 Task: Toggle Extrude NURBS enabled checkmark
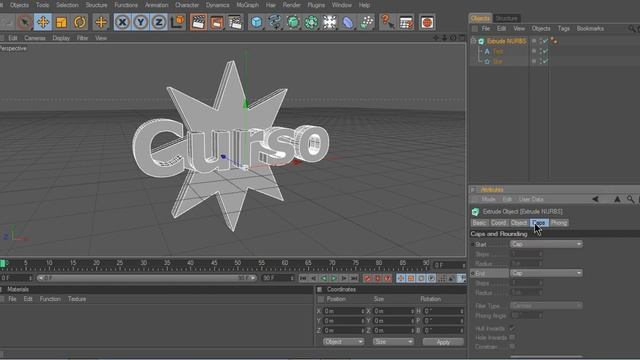[545, 41]
